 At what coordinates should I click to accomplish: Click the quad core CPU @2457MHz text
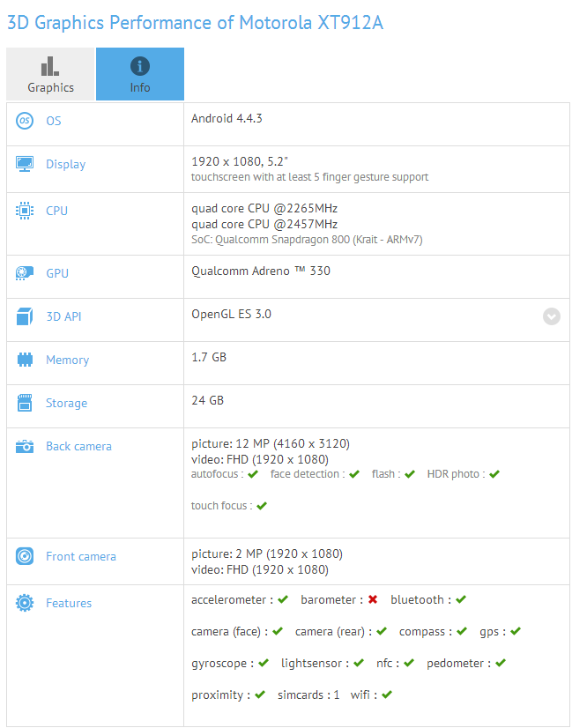pyautogui.click(x=264, y=224)
